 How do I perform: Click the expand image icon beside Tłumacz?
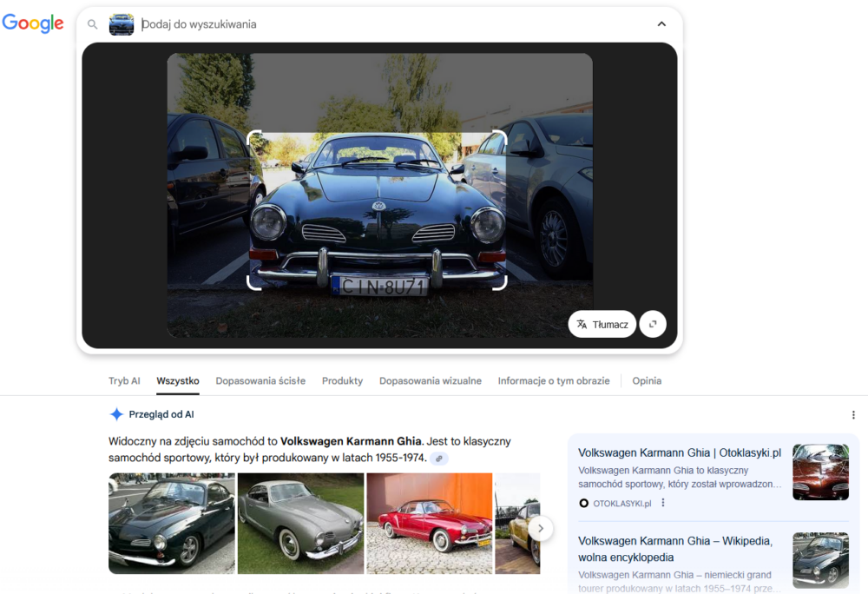[652, 324]
